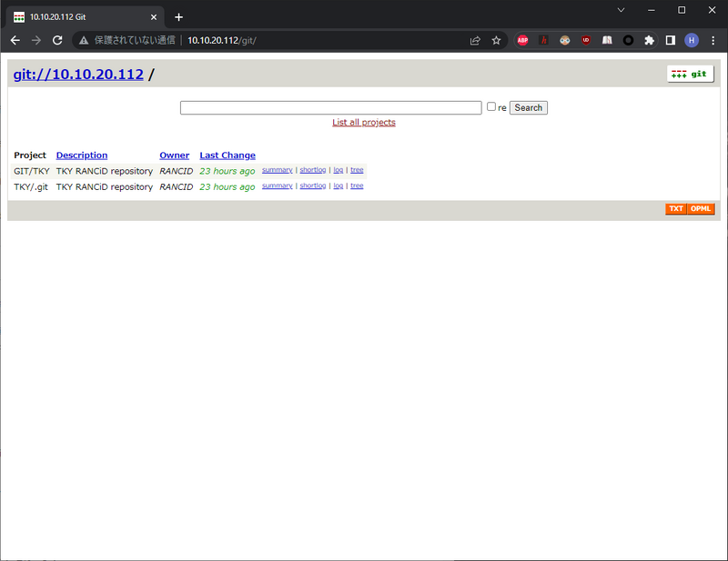Open the Chrome profile avatar H
Viewport: 728px width, 561px height.
tap(692, 40)
